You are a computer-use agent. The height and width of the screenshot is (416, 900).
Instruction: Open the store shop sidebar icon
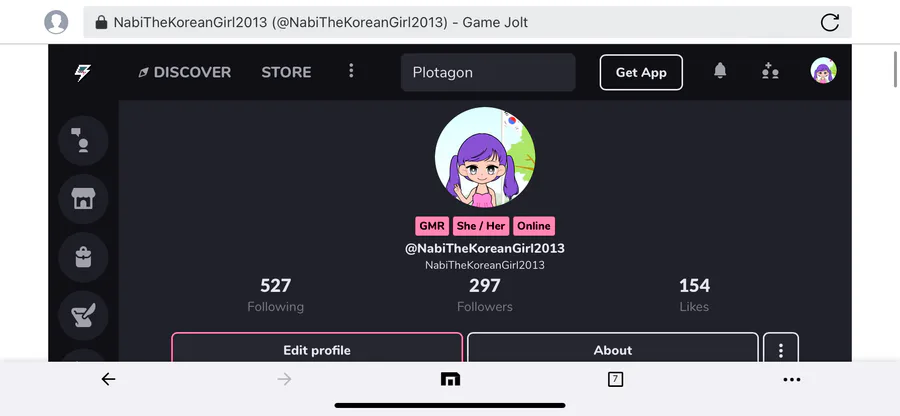click(x=83, y=199)
